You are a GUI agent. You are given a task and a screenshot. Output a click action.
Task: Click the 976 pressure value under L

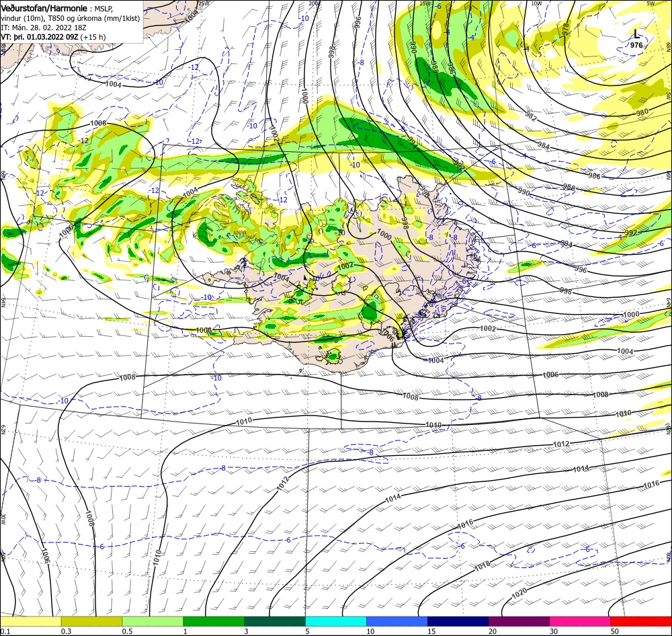click(636, 45)
